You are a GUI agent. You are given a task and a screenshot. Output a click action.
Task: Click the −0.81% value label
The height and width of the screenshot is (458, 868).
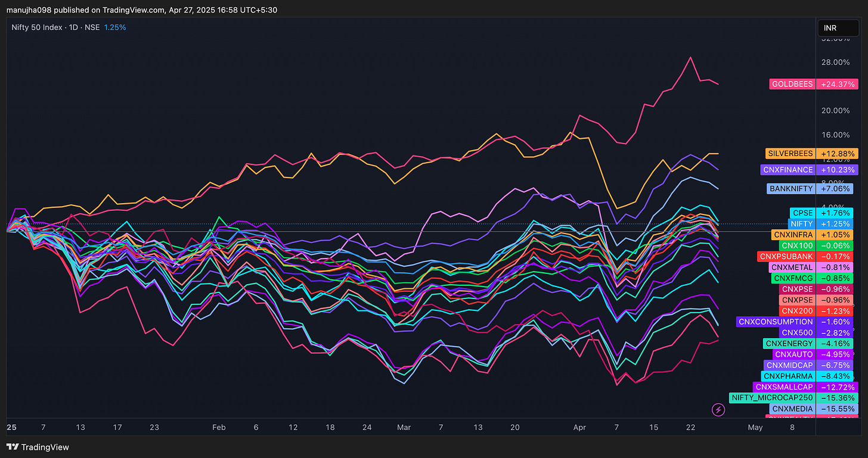(x=835, y=267)
